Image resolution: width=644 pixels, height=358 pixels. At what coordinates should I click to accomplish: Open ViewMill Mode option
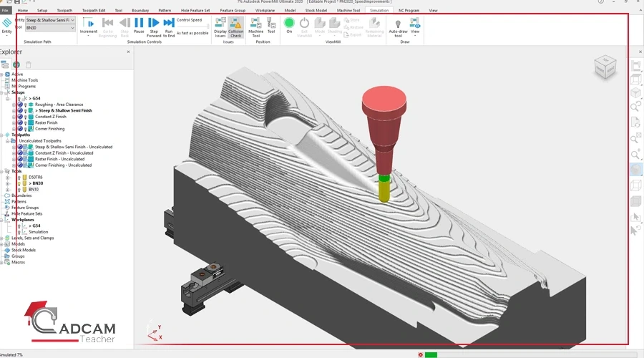320,26
